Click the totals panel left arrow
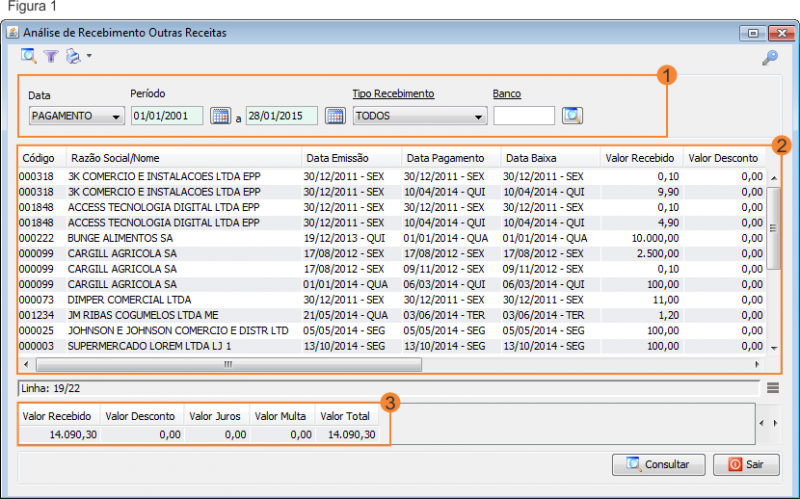800x499 pixels. pos(762,423)
